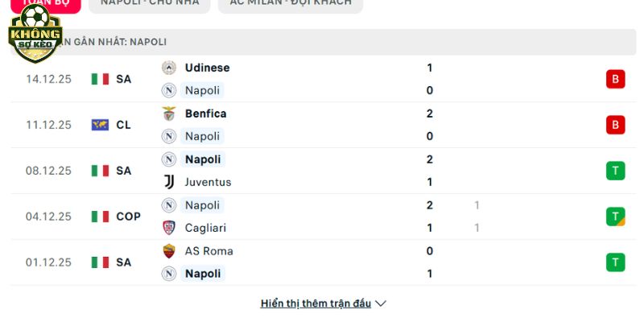Click the AS Roma team crest icon
The height and width of the screenshot is (322, 644).
169,251
